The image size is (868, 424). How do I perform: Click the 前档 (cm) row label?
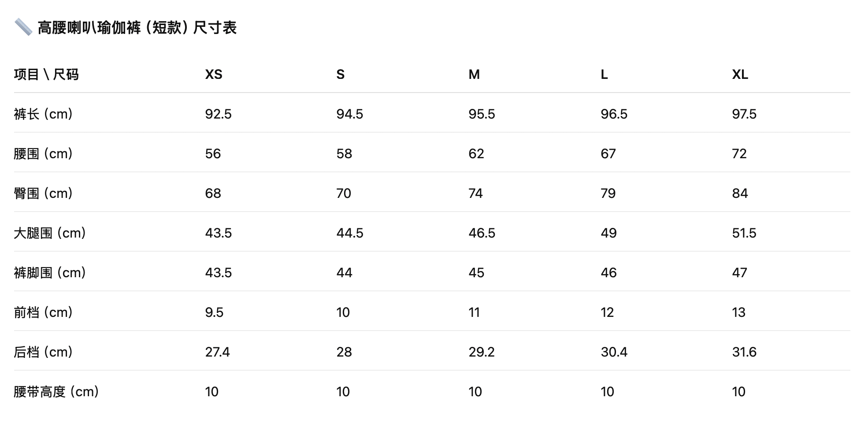[43, 312]
